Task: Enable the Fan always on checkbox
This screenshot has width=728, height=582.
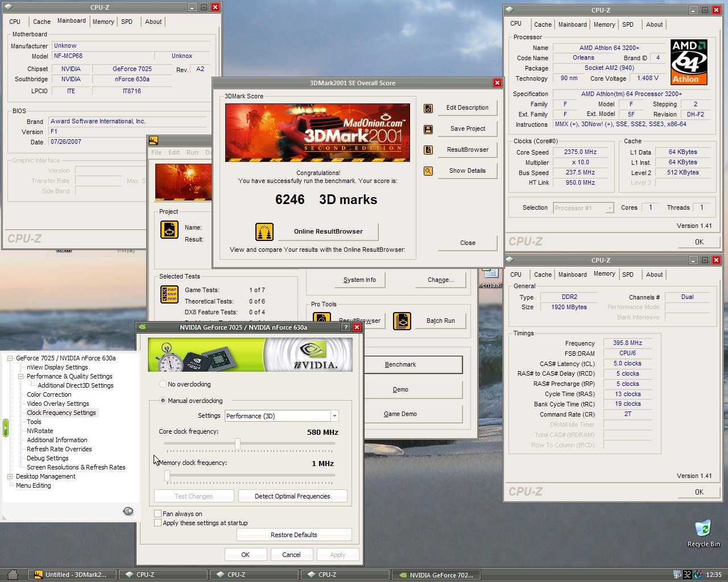Action: (x=158, y=514)
